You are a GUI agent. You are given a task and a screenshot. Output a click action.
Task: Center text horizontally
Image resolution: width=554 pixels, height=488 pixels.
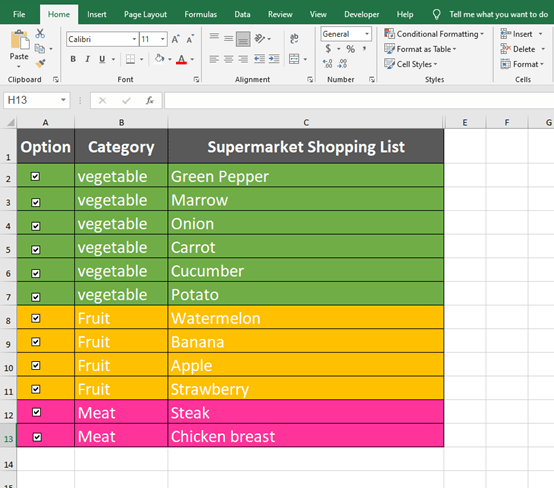[229, 59]
